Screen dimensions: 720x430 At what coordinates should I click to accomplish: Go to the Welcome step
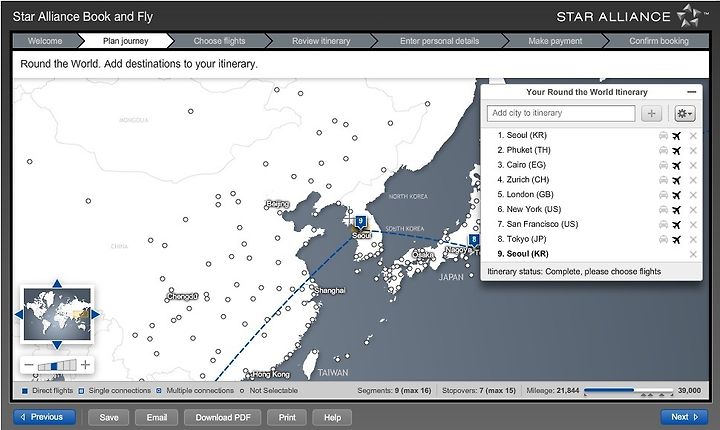click(45, 41)
